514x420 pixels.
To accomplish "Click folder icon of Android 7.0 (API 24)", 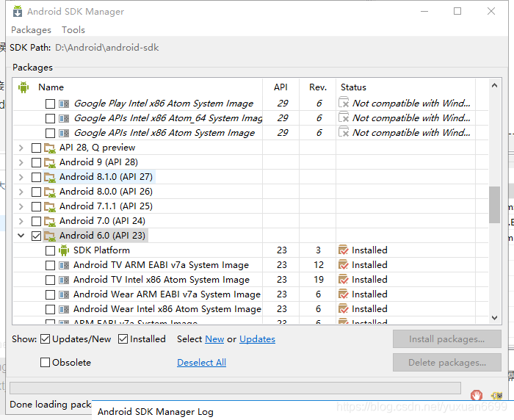I will [x=50, y=221].
